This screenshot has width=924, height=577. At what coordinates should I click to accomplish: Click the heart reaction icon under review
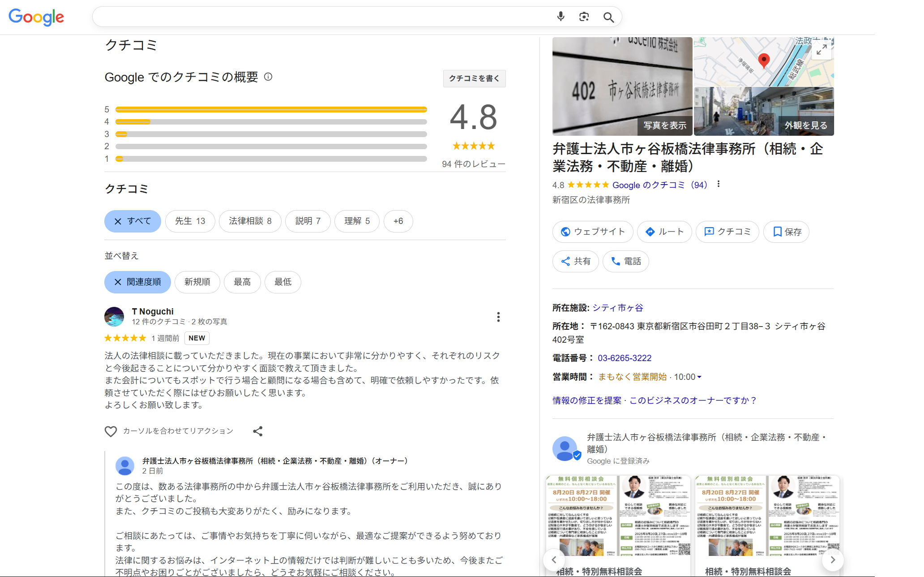click(x=111, y=431)
